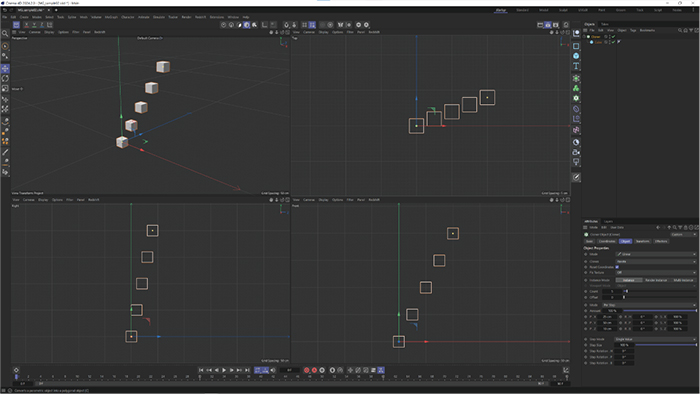Screen dimensions: 700x394
Task: Toggle Z axis lock in top toolbar
Action: 42,25
